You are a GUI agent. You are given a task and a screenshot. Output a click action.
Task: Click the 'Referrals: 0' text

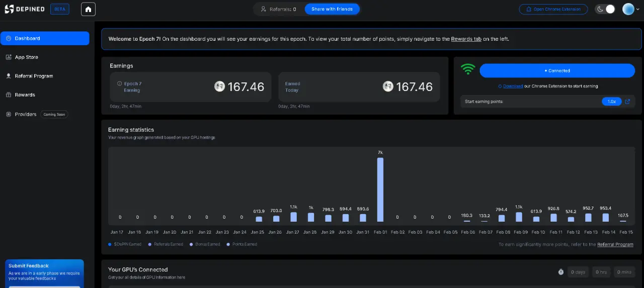(282, 9)
